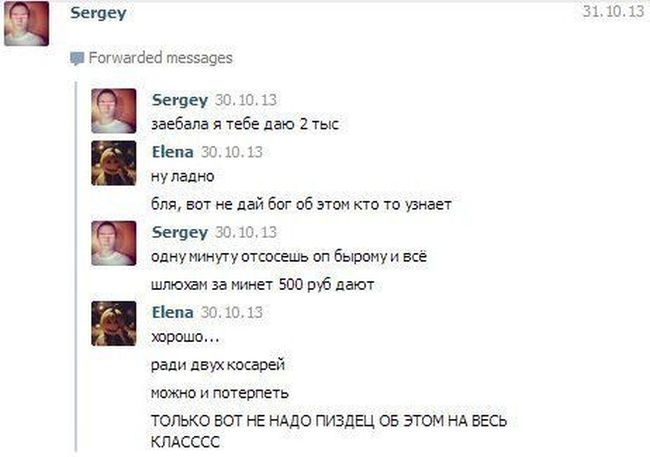Click Elena name above 'ну ладно'

pyautogui.click(x=172, y=152)
